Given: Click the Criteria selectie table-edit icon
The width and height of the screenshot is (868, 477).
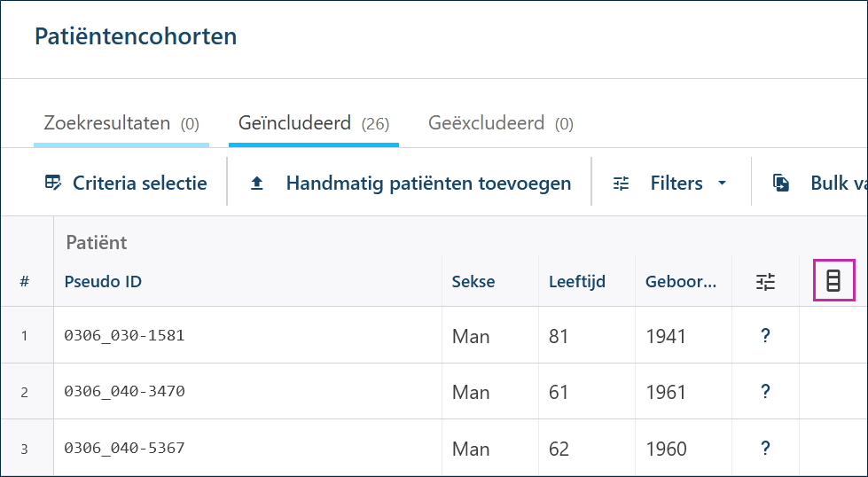Looking at the screenshot, I should click(53, 183).
